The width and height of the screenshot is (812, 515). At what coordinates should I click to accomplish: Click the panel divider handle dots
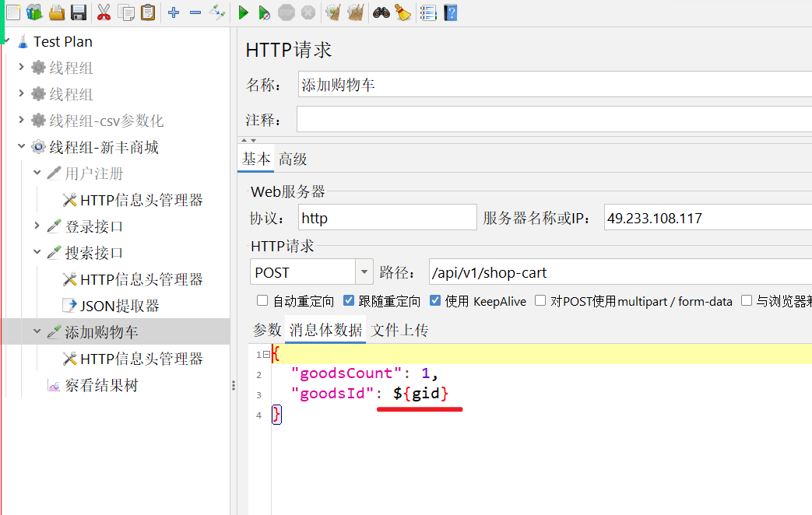pyautogui.click(x=234, y=385)
